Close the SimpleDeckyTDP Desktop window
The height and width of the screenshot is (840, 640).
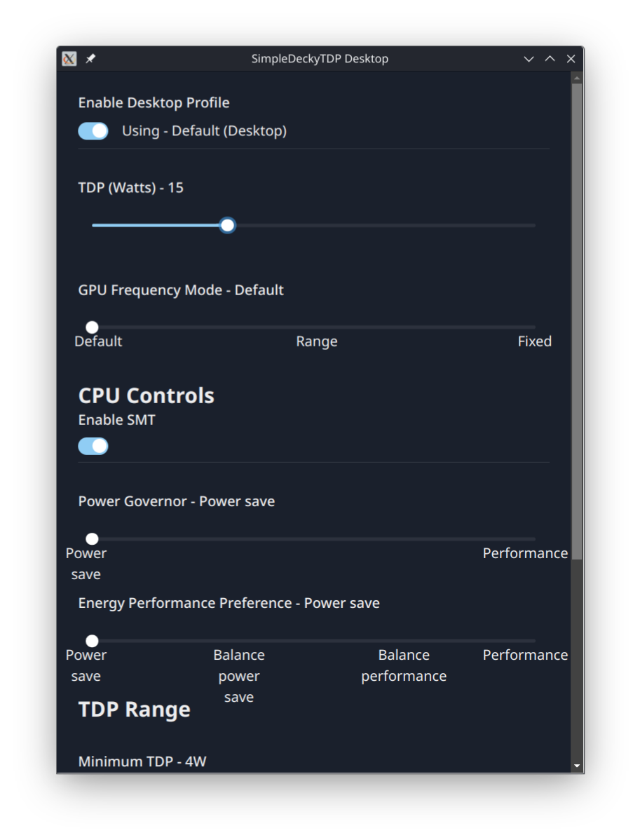coord(571,59)
